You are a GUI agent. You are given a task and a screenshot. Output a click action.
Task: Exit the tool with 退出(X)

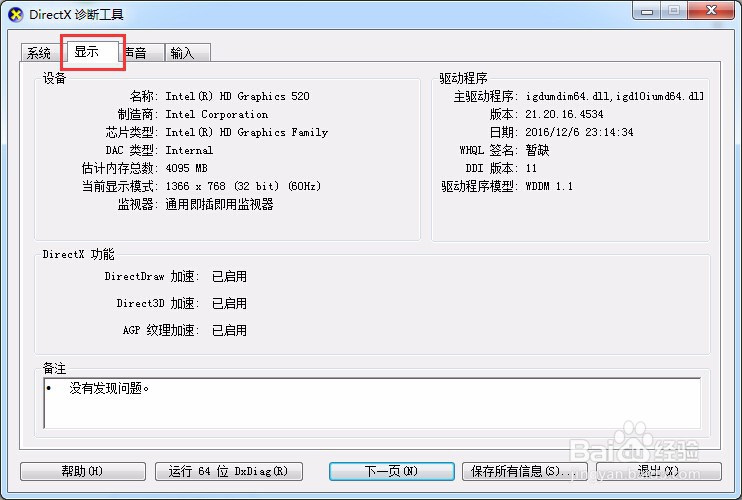[x=659, y=471]
